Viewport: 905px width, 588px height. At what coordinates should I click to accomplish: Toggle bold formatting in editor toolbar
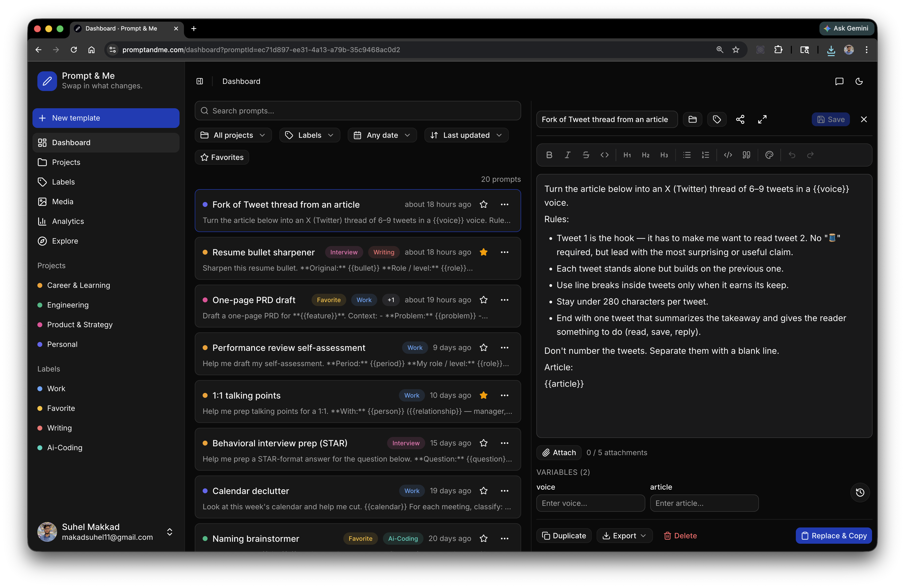(x=549, y=155)
